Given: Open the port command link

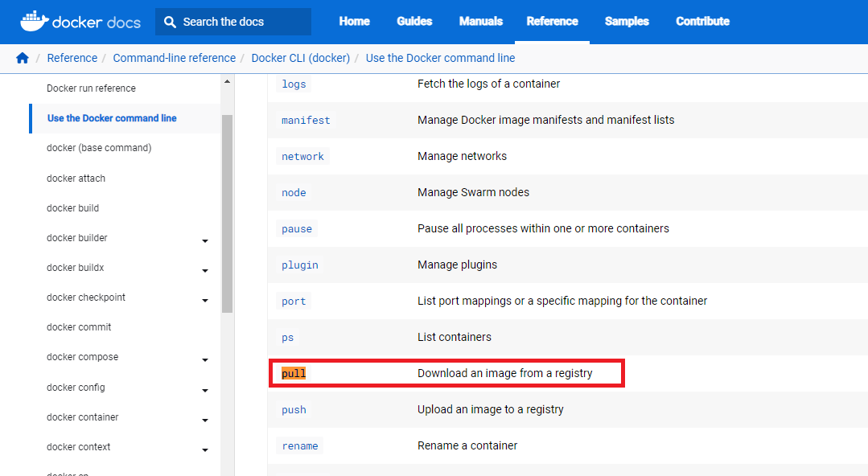Looking at the screenshot, I should pos(294,302).
